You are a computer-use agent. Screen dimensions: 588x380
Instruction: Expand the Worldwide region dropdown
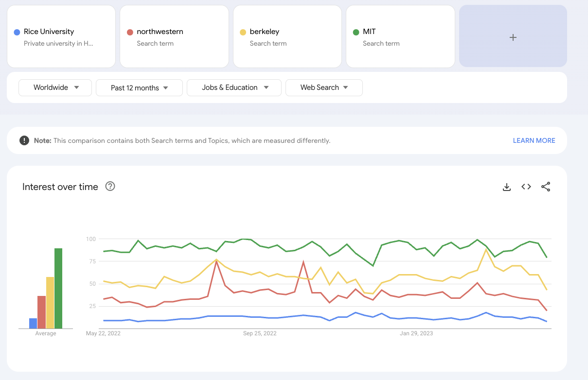[x=55, y=87]
